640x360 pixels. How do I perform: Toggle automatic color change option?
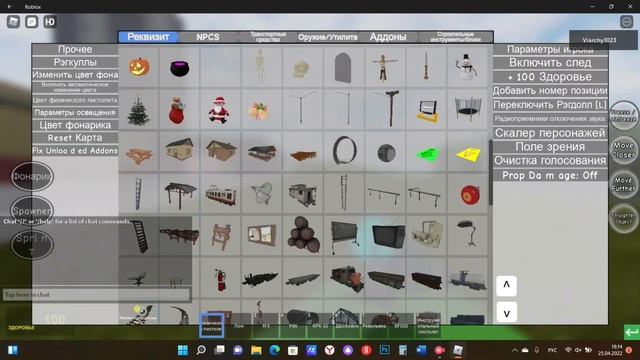pyautogui.click(x=75, y=87)
